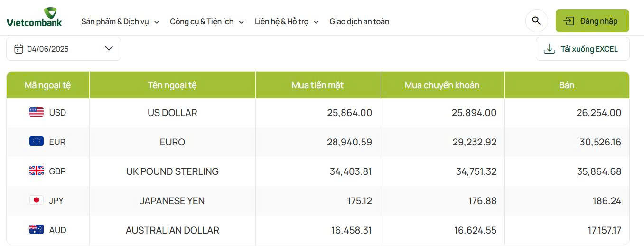This screenshot has width=644, height=252.
Task: Click the Australian flag icon
Action: click(37, 230)
